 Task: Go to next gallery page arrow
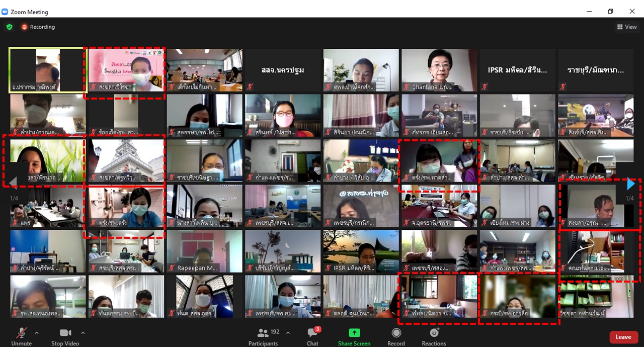point(630,185)
